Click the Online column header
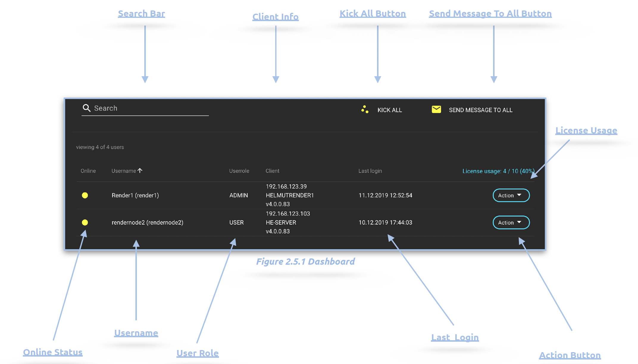This screenshot has width=638, height=364. coord(88,171)
